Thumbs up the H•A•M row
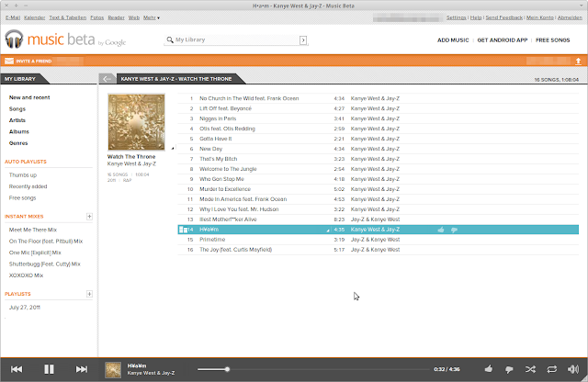The width and height of the screenshot is (588, 382). (441, 230)
